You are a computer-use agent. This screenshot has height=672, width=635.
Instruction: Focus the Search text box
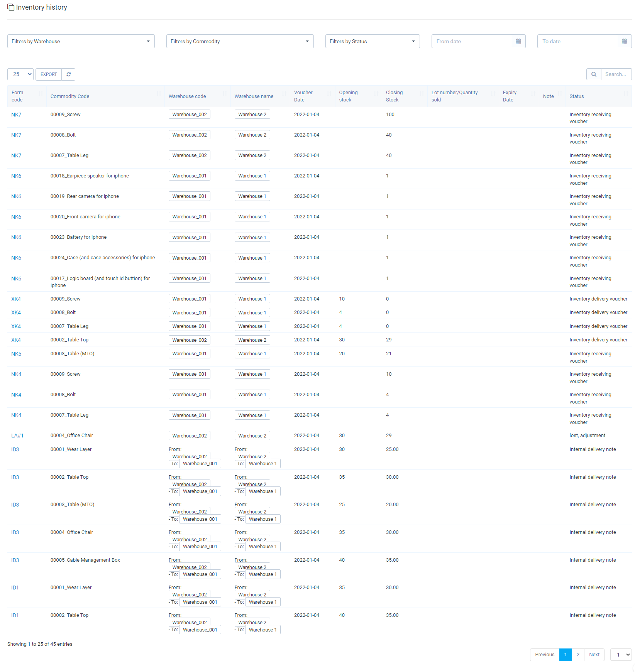coord(616,74)
